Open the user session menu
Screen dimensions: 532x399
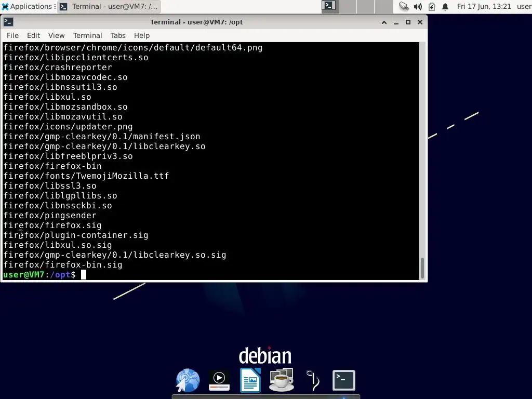524,6
